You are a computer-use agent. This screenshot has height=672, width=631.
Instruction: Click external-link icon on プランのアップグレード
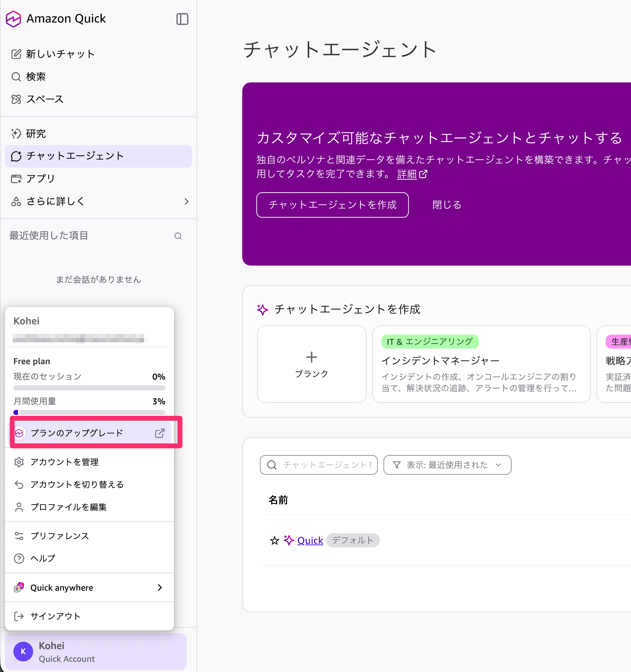[x=160, y=433]
